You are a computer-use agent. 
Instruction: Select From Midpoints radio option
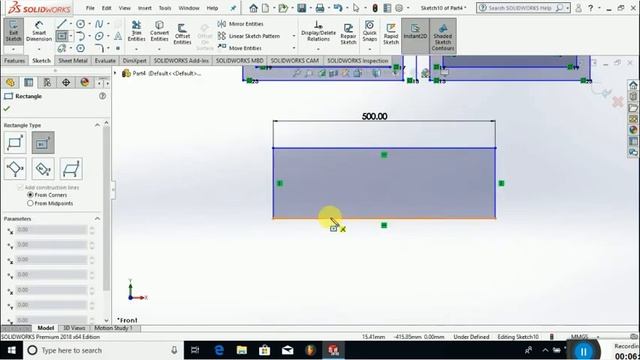click(30, 203)
